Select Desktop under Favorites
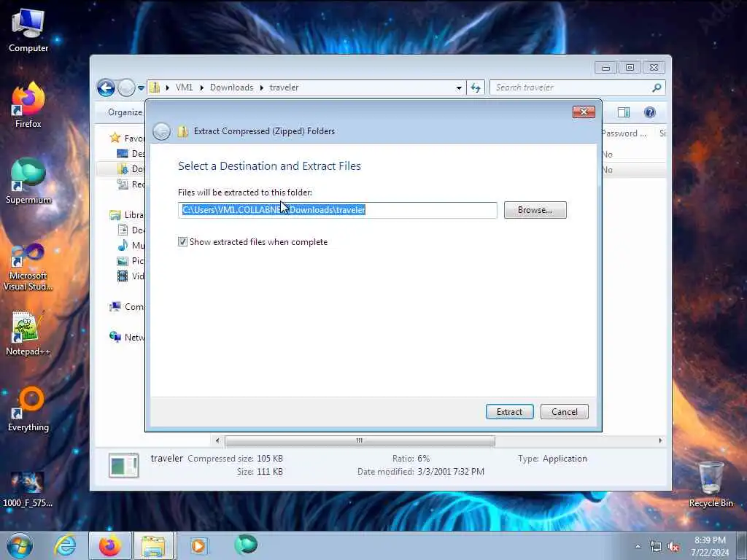Image resolution: width=747 pixels, height=560 pixels. click(x=131, y=153)
